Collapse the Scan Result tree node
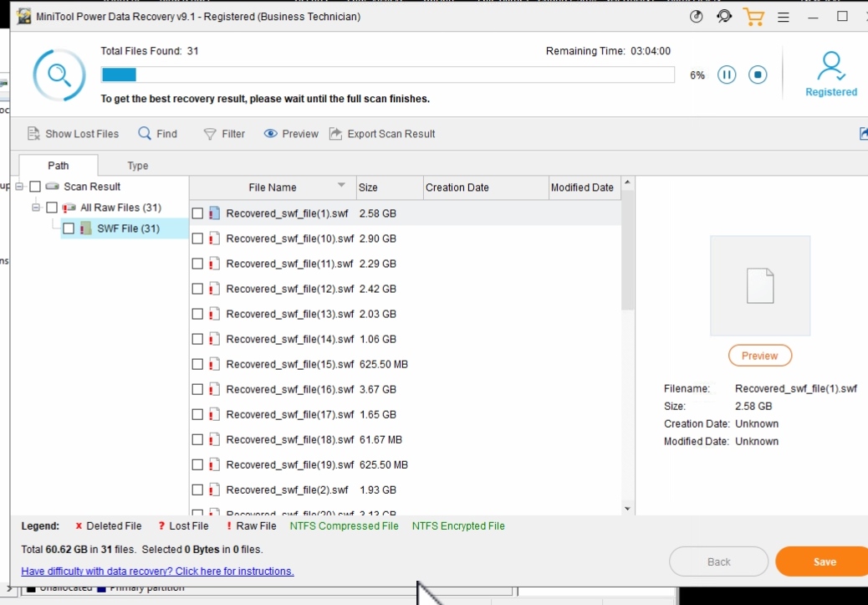 coord(21,187)
